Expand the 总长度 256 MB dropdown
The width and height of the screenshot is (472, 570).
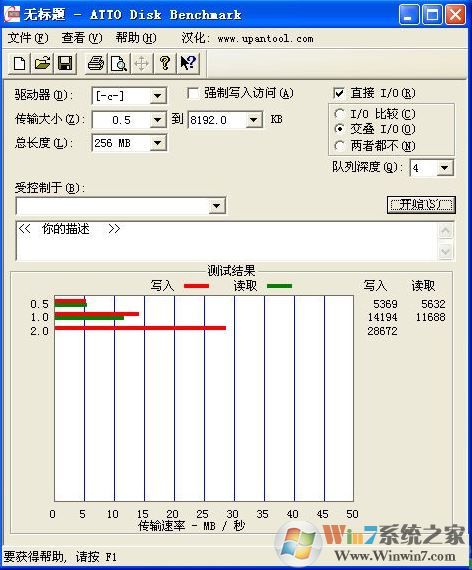pos(157,143)
